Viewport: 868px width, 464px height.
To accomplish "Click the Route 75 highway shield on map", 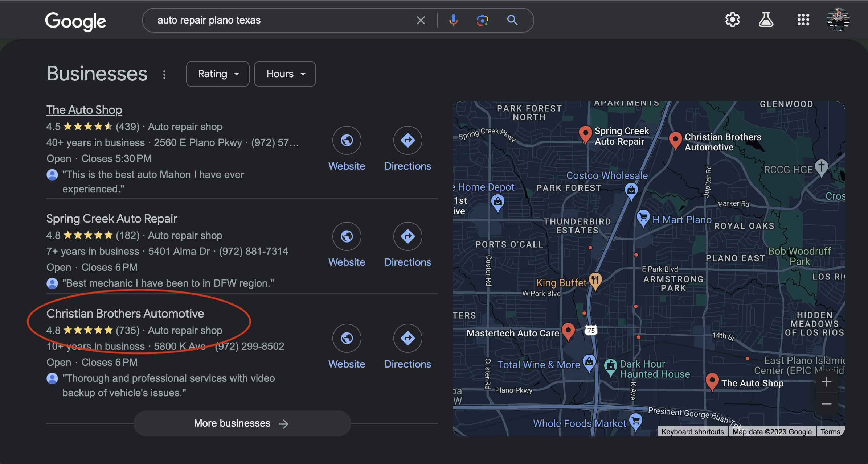I will (x=591, y=330).
